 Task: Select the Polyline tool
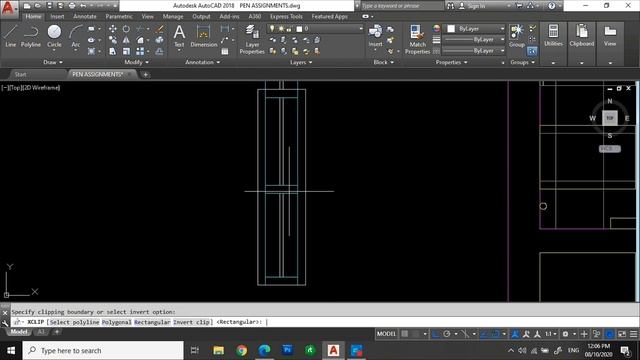pyautogui.click(x=31, y=36)
